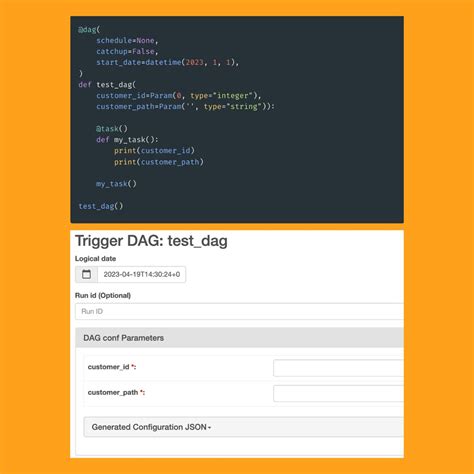This screenshot has width=474, height=474.
Task: Click the def test_dag( code line
Action: click(107, 85)
